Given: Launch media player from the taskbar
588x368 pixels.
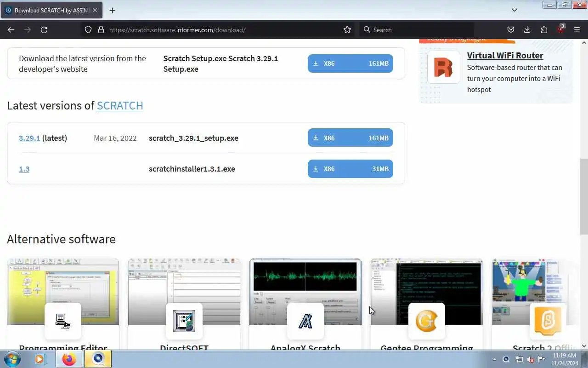Looking at the screenshot, I should (40, 359).
